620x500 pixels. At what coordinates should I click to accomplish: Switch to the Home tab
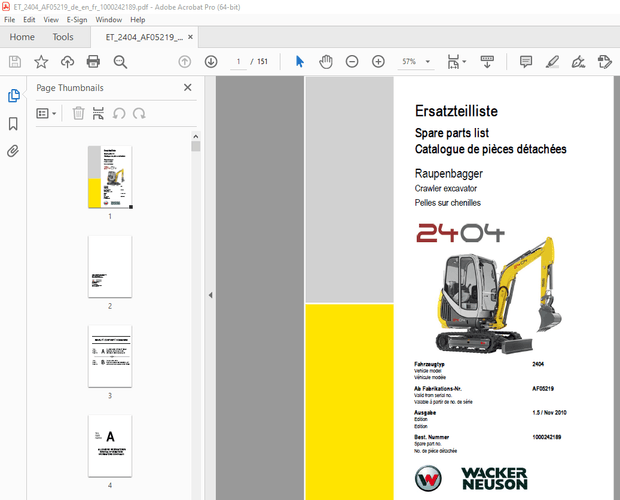pos(22,37)
